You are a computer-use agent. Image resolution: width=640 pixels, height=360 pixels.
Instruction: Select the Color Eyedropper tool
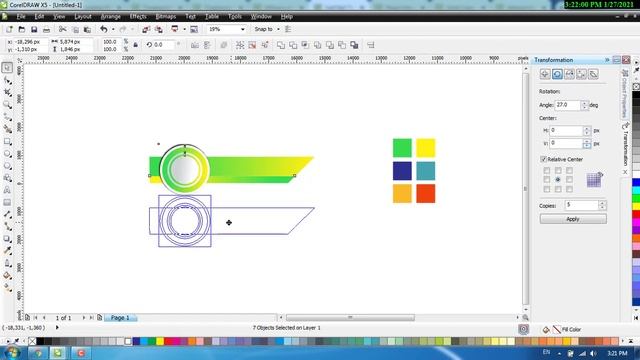pos(7,251)
